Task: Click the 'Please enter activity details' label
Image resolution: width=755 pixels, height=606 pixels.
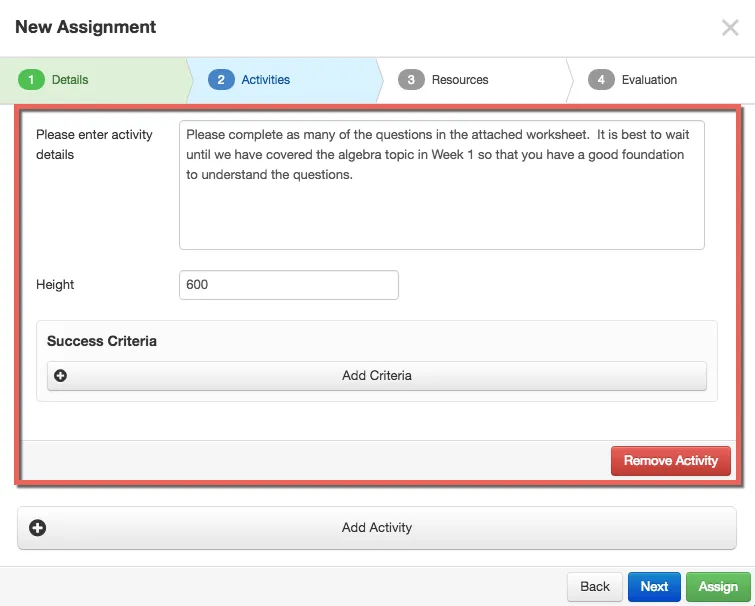Action: [94, 144]
